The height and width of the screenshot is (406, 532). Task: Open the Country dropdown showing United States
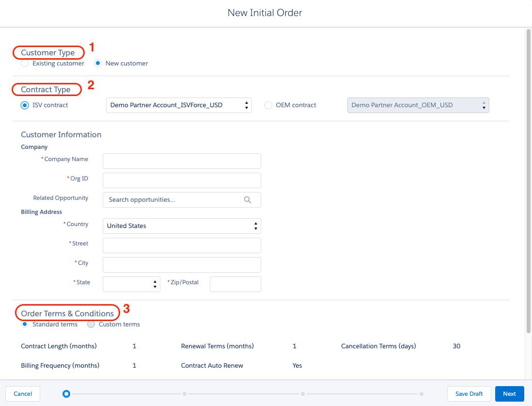(x=182, y=226)
